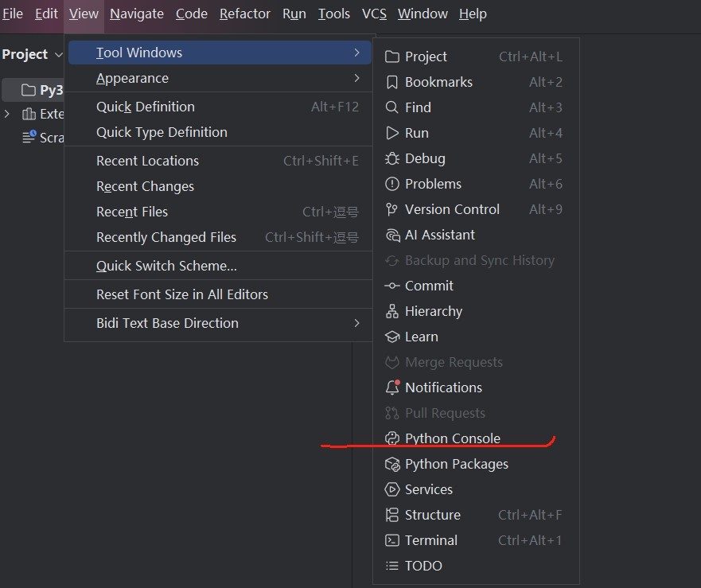Open the Refactor menu
The width and height of the screenshot is (701, 588).
pyautogui.click(x=245, y=14)
